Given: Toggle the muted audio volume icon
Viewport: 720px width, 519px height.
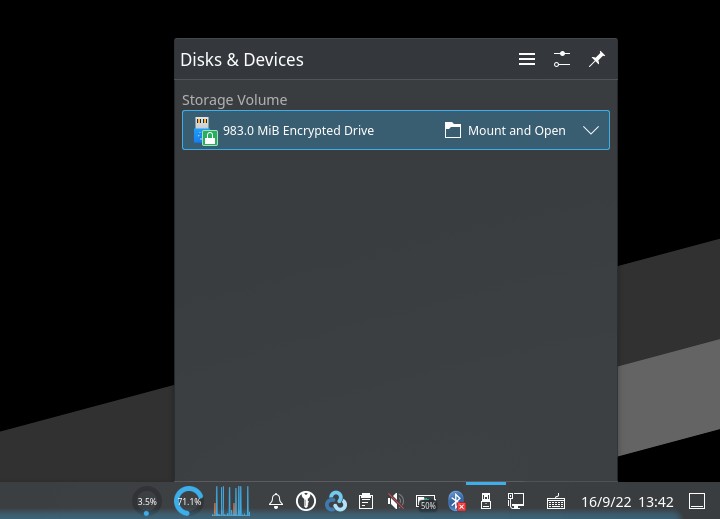Looking at the screenshot, I should click(395, 501).
